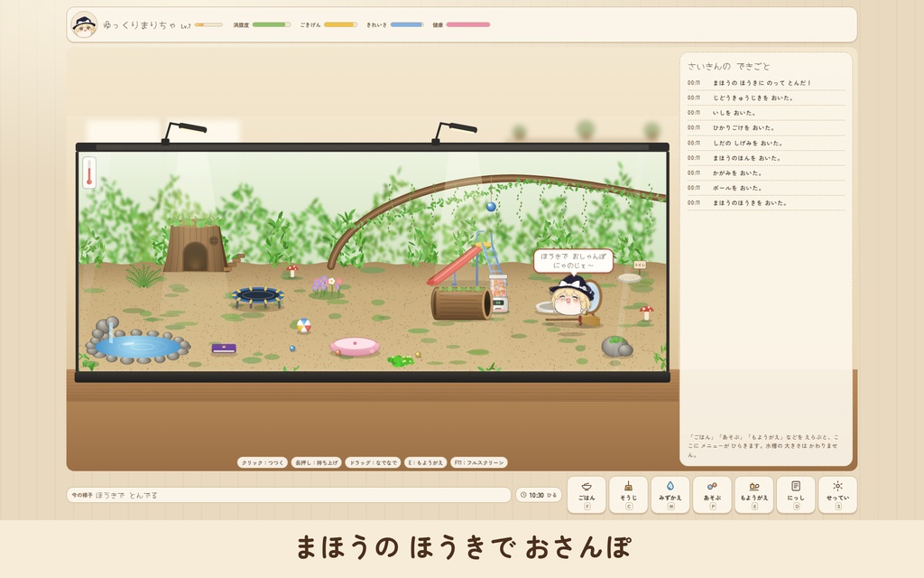Screen dimensions: 924x578
Task: Click the ごきげん mood yellow bar
Action: click(x=340, y=24)
